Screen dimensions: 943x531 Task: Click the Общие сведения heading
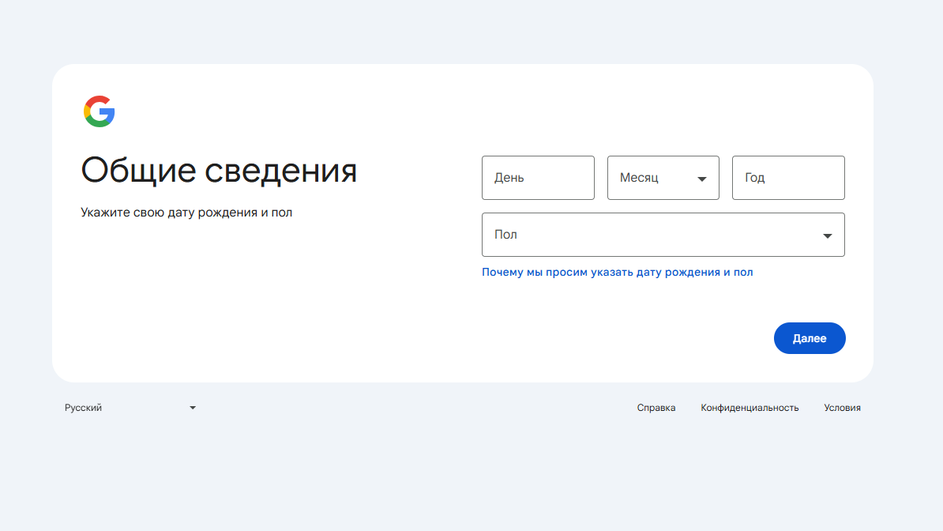tap(219, 171)
